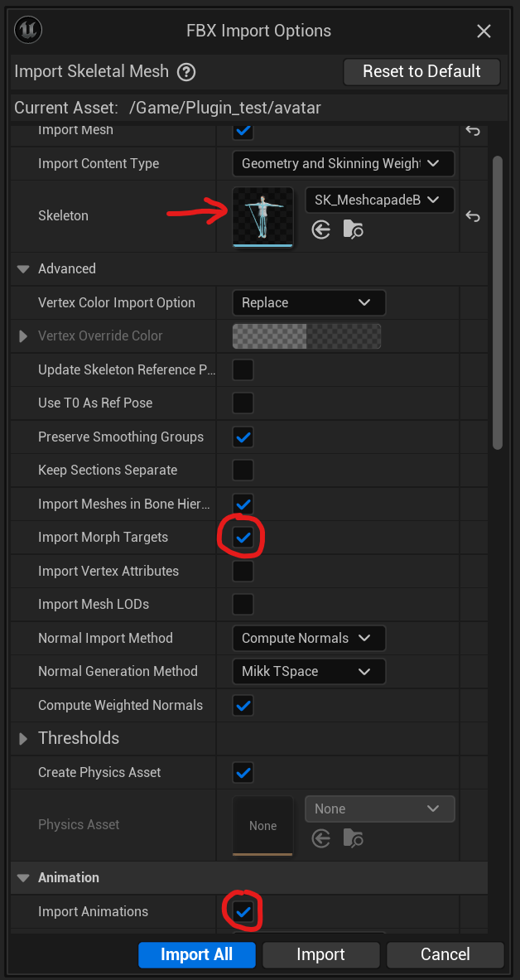Viewport: 520px width, 980px height.
Task: Collapse the Animation section
Action: 23,878
